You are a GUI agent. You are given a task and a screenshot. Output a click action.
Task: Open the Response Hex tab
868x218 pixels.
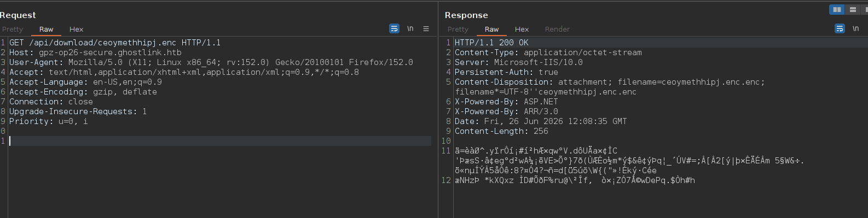coord(522,30)
